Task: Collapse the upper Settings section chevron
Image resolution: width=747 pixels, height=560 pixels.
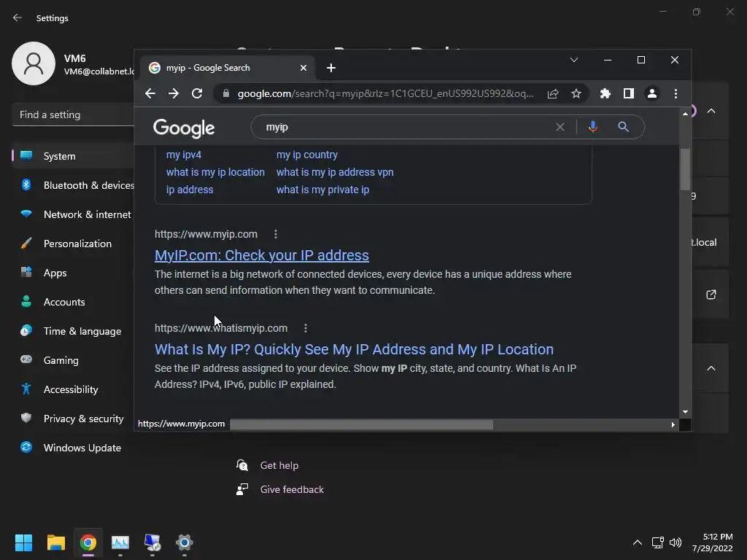Action: coord(711,111)
